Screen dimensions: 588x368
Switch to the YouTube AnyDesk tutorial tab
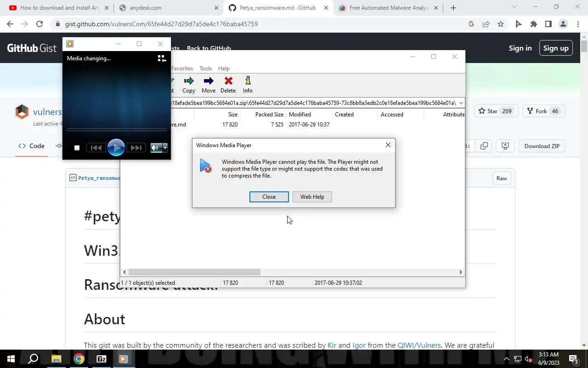click(58, 8)
